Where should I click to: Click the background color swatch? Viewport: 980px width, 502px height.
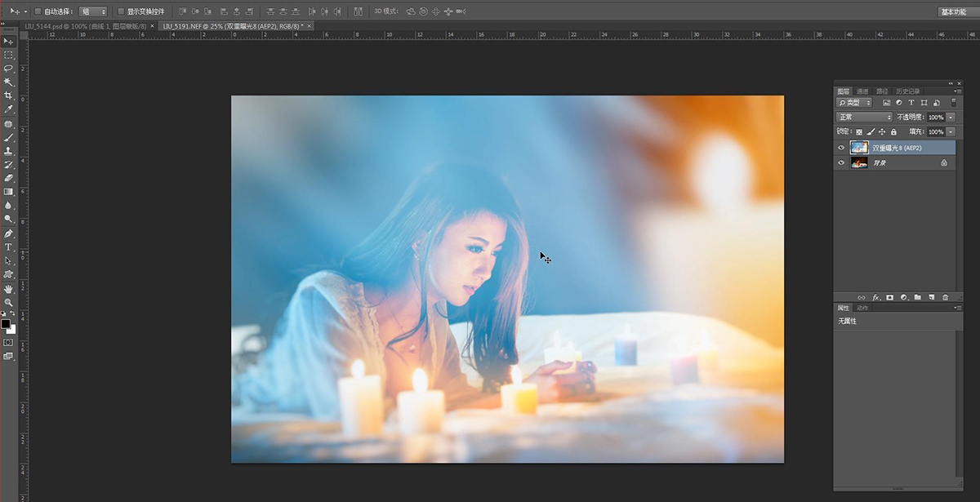coord(11,329)
